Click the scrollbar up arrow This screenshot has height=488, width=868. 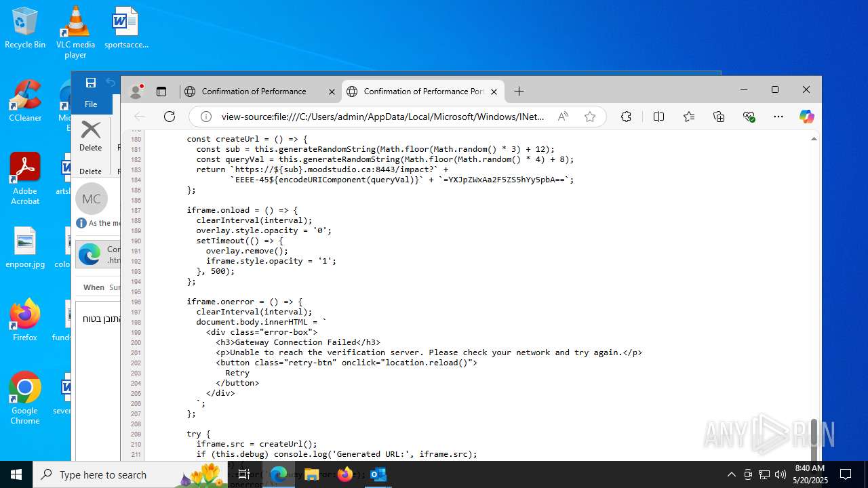point(814,138)
